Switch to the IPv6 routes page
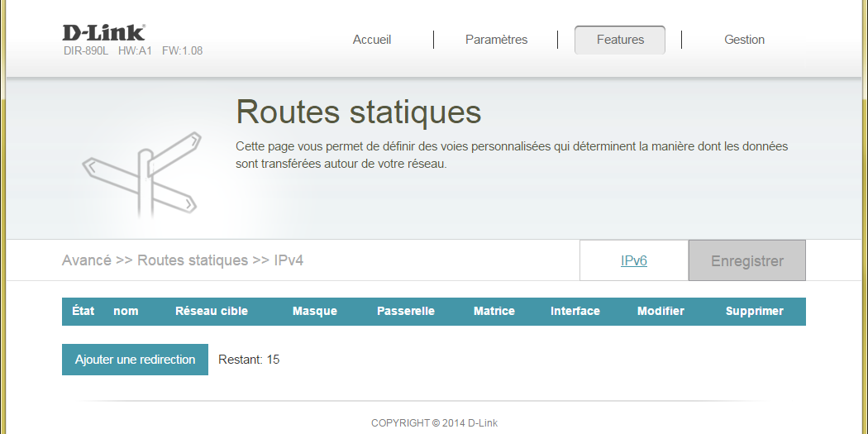868x434 pixels. click(633, 261)
